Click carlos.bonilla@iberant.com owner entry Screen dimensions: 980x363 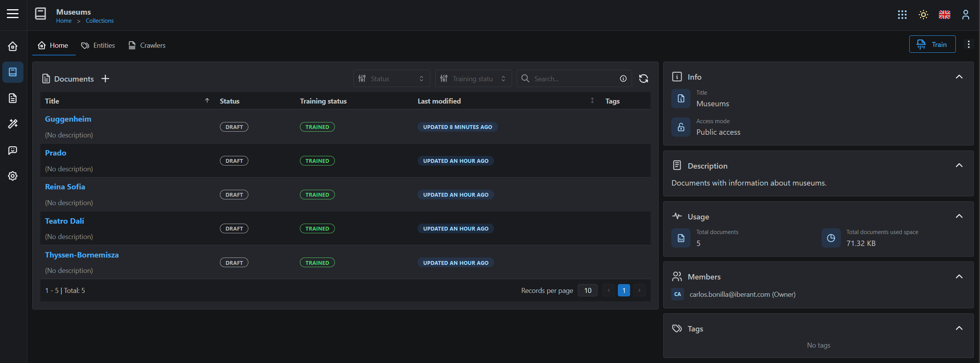(742, 294)
